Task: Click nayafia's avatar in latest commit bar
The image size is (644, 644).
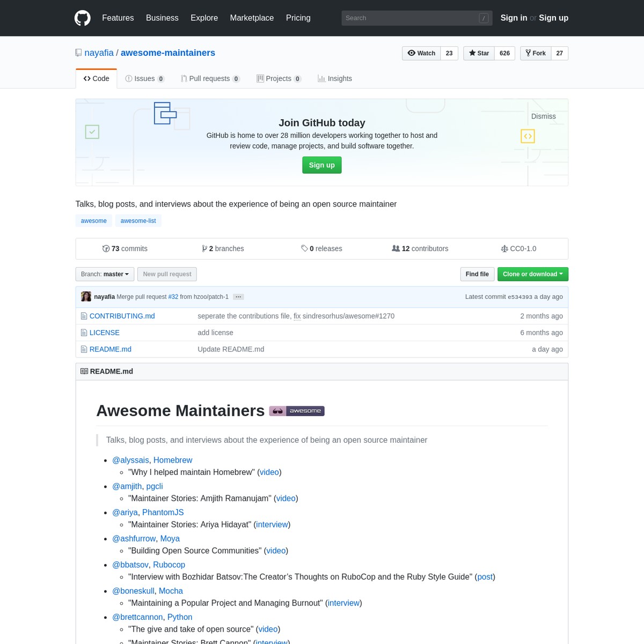Action: [x=86, y=296]
